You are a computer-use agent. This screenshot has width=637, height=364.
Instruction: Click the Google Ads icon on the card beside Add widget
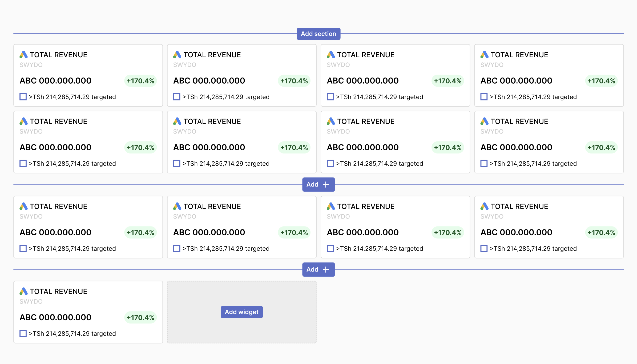point(23,291)
